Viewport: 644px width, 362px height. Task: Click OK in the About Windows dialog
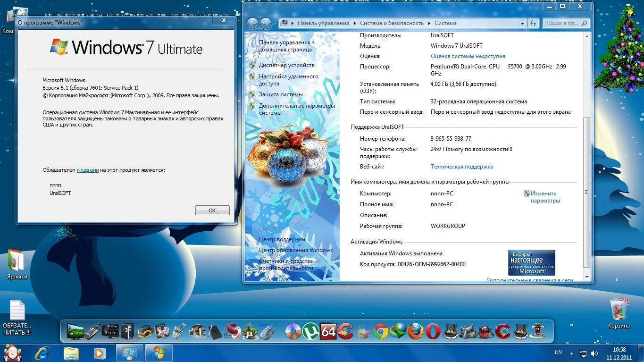[x=212, y=210]
